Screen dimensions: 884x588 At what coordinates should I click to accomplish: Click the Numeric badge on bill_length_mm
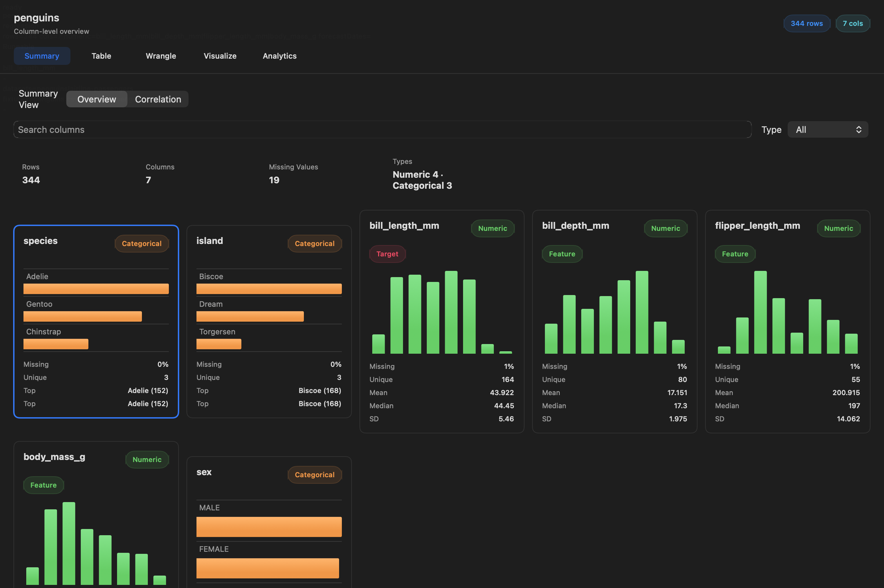[492, 228]
